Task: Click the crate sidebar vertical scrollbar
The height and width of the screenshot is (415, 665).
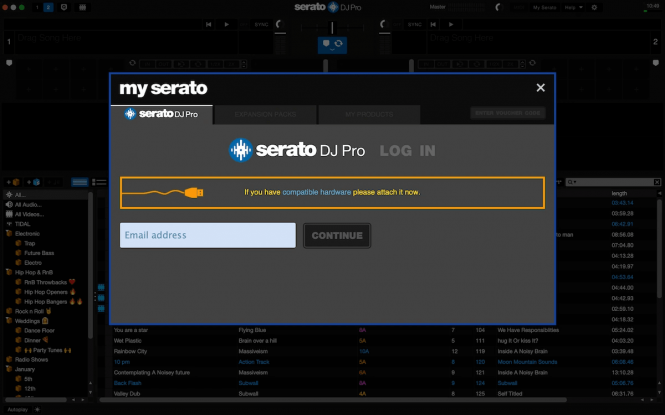Action: tap(90, 265)
